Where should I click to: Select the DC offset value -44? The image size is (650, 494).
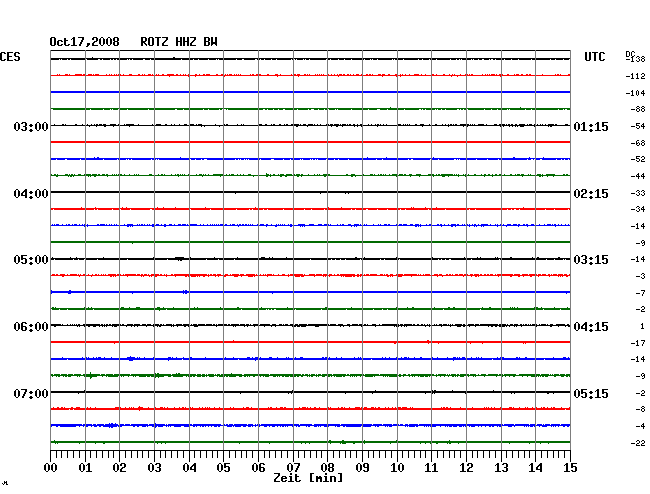pos(638,176)
